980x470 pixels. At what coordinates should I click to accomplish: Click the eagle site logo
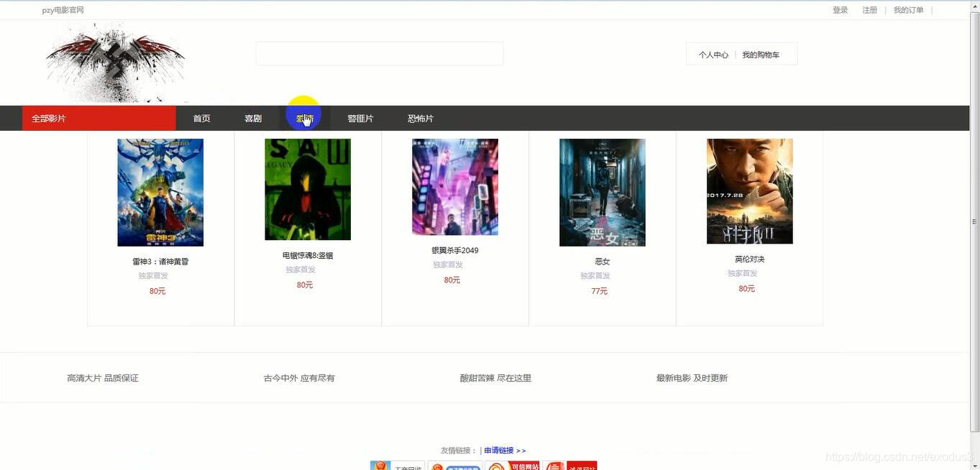116,63
